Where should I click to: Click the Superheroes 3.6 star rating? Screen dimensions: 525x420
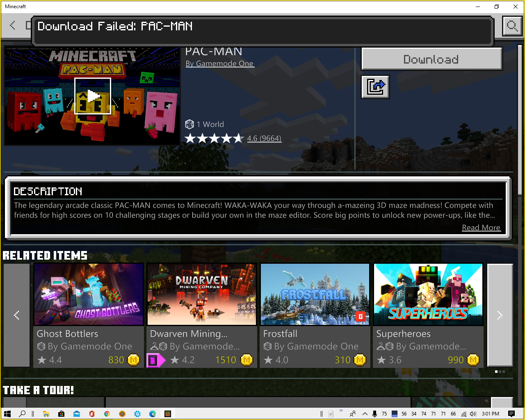point(389,360)
